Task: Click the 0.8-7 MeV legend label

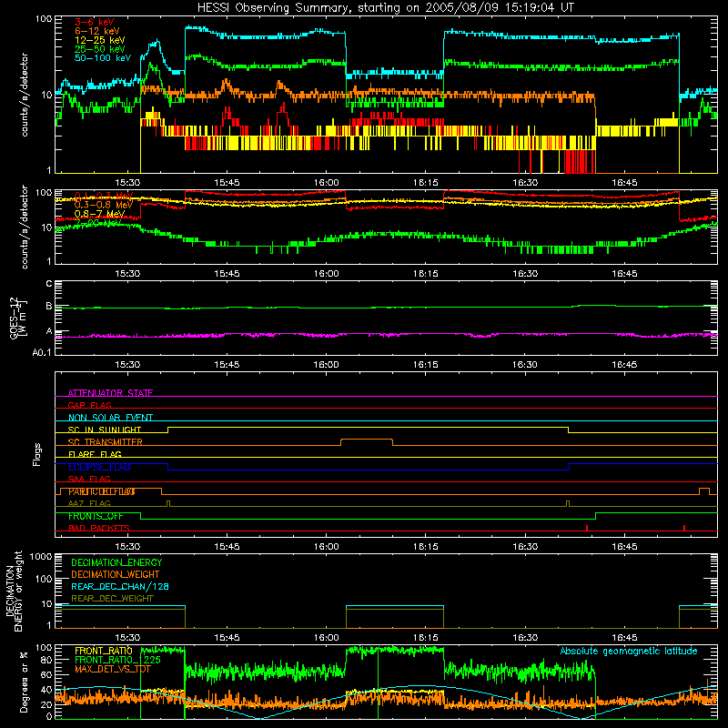Action: click(100, 214)
